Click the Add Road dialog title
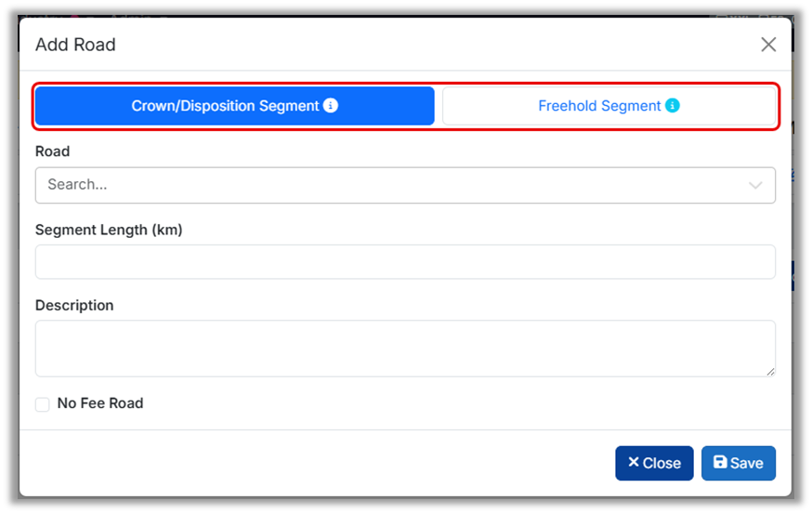 click(75, 45)
